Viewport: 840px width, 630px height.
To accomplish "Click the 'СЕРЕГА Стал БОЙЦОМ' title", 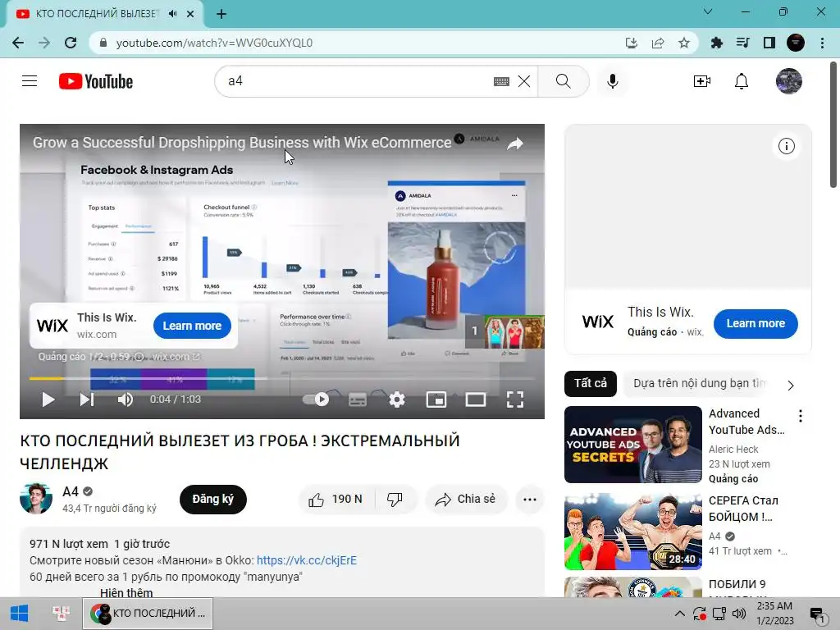I will pos(743,509).
